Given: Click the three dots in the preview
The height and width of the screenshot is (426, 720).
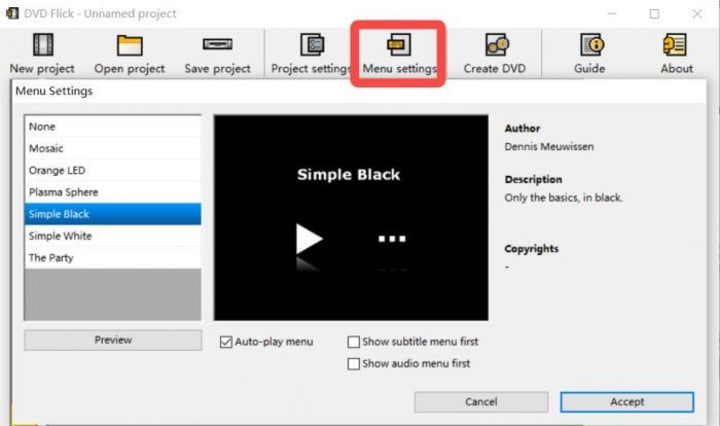Looking at the screenshot, I should pos(392,239).
